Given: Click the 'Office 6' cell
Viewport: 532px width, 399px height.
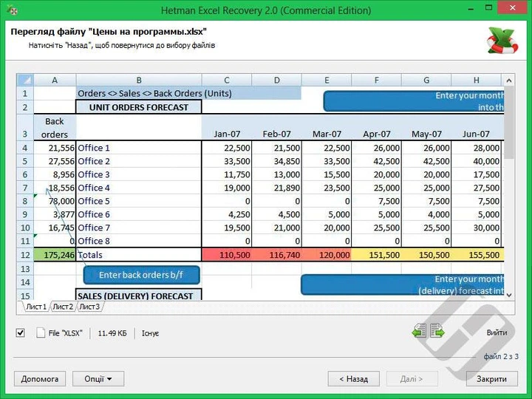Looking at the screenshot, I should 139,214.
